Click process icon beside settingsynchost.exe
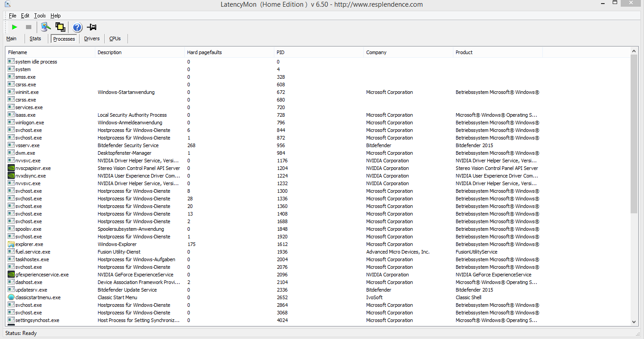The height and width of the screenshot is (339, 644). tap(11, 320)
